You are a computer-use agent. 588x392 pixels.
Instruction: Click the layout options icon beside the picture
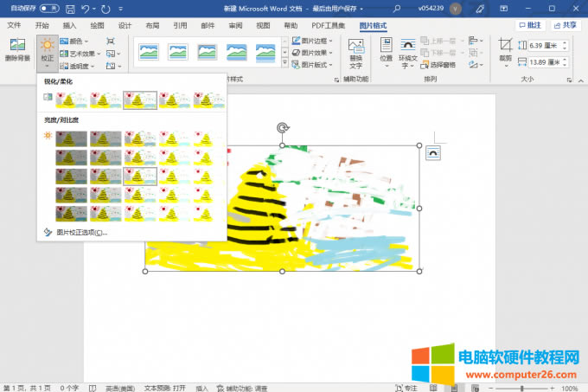(x=433, y=153)
